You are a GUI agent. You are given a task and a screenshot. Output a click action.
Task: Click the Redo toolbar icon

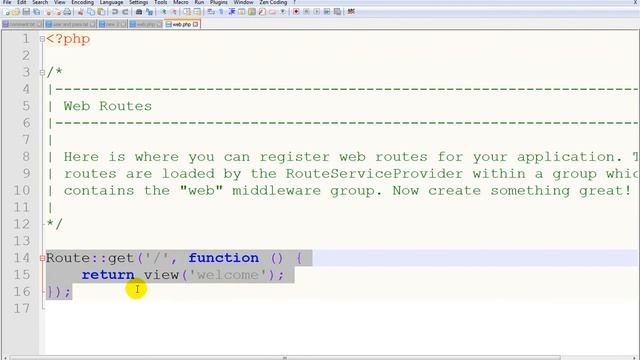coord(125,12)
